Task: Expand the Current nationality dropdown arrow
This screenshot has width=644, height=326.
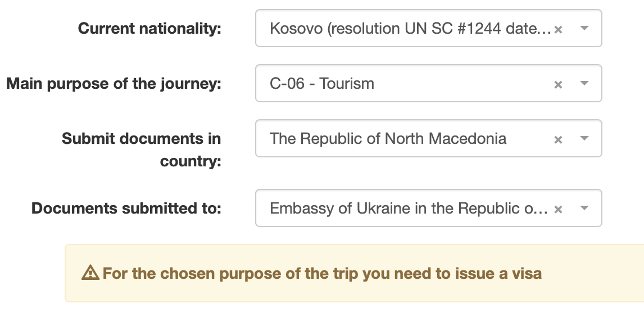Action: point(584,28)
